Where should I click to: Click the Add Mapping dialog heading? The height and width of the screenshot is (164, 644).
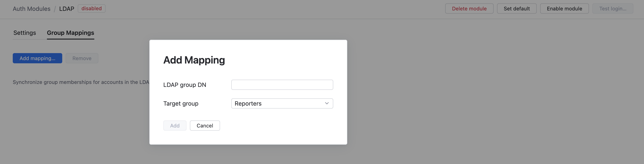[x=194, y=60]
